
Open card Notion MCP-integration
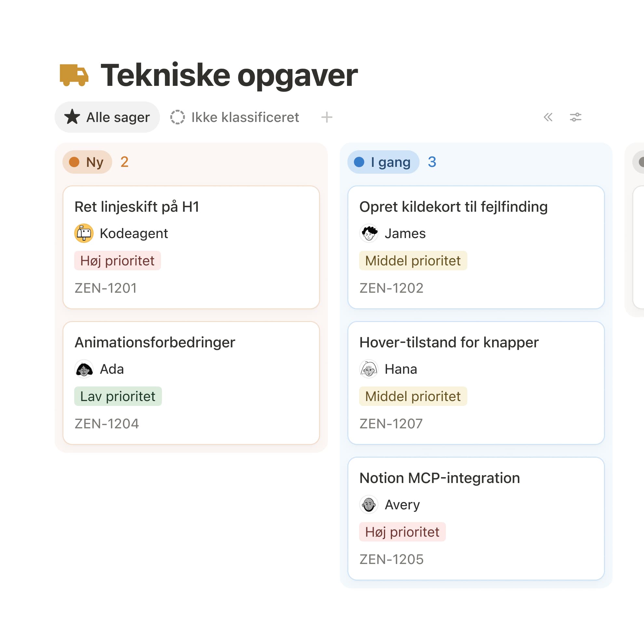click(476, 519)
